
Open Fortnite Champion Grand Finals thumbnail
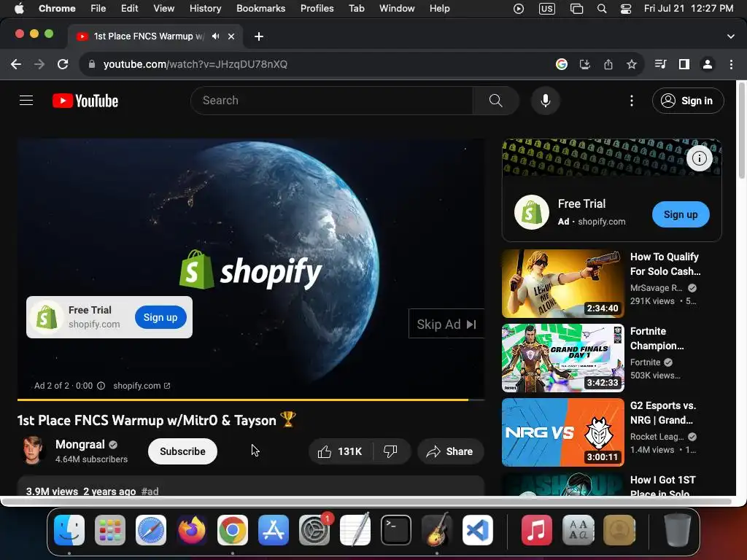pos(562,357)
